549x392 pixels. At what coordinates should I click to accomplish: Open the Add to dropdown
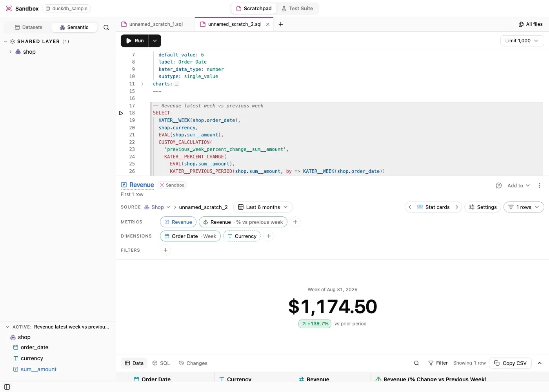point(518,185)
